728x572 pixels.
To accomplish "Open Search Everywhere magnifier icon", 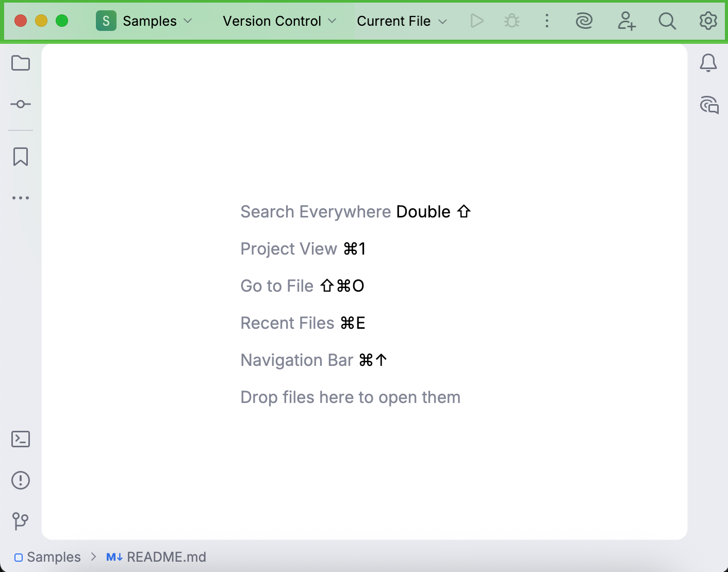I will (667, 21).
